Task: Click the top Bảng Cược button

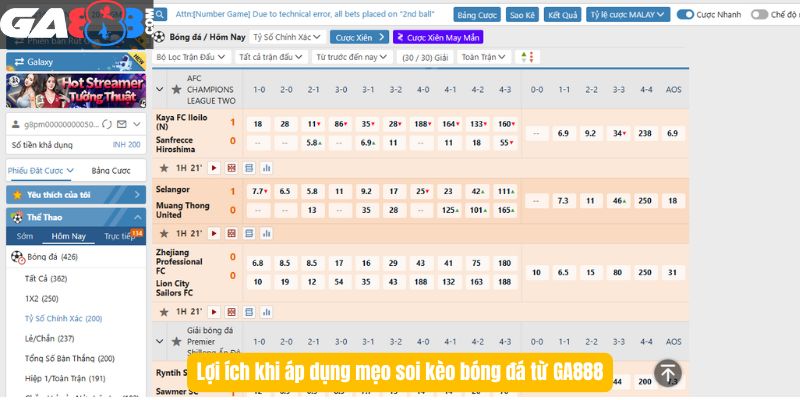Action: tap(477, 14)
